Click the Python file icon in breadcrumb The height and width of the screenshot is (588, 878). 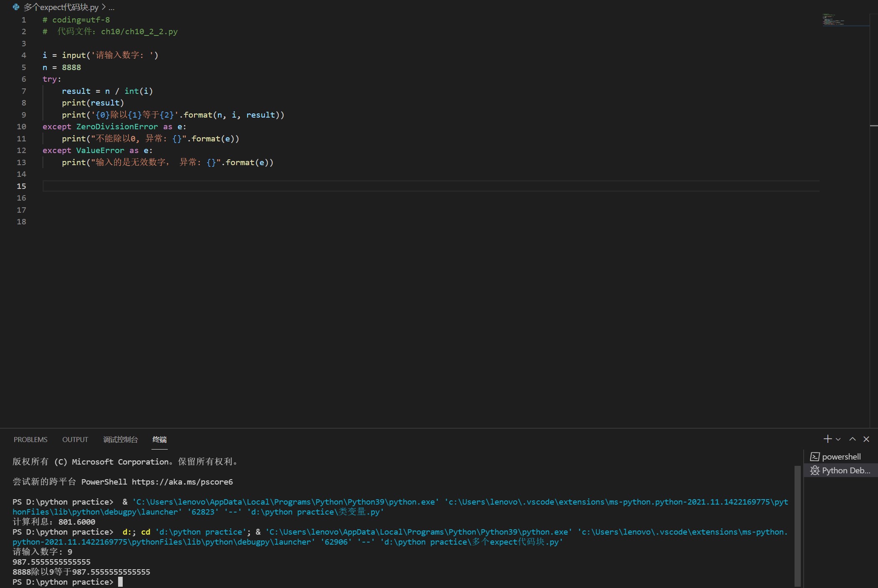[16, 7]
